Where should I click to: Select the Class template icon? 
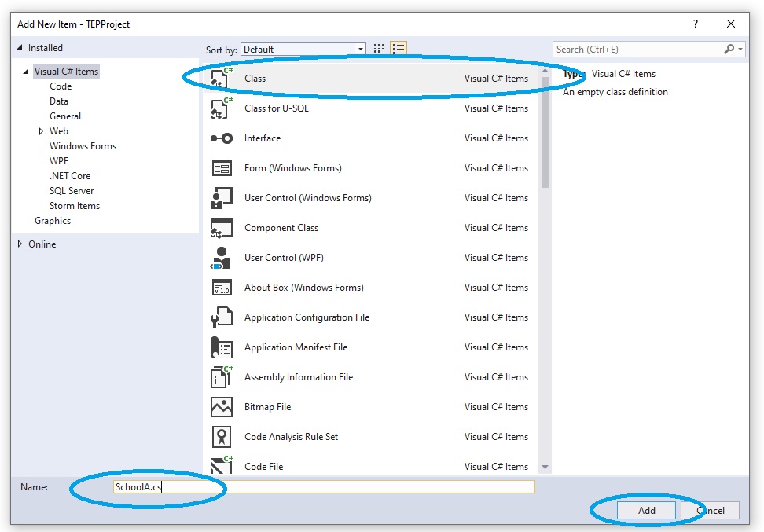click(221, 78)
